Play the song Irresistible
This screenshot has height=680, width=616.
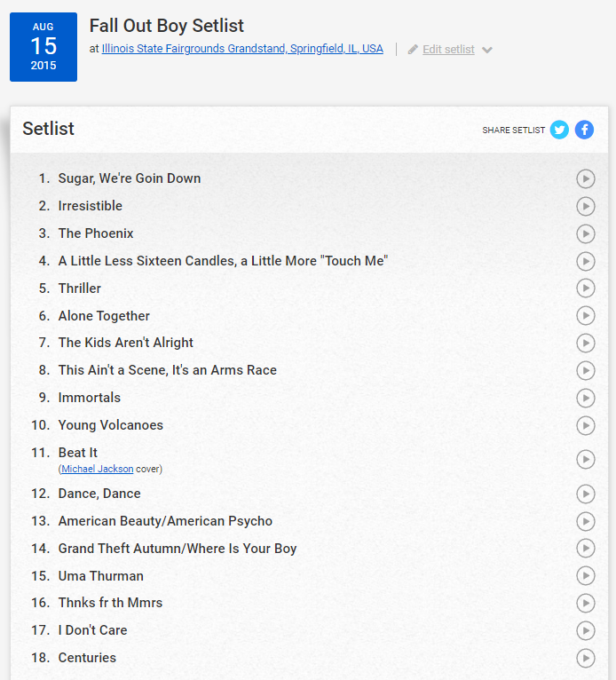586,207
